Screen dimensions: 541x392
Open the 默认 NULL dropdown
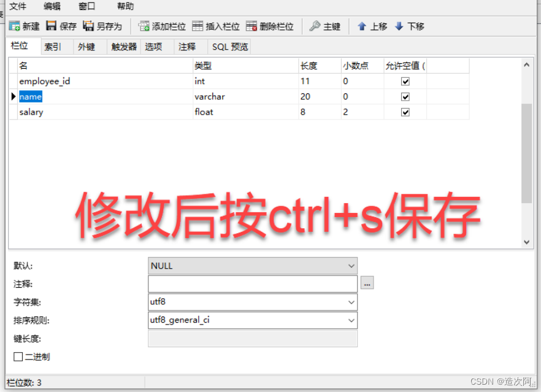[x=351, y=266]
